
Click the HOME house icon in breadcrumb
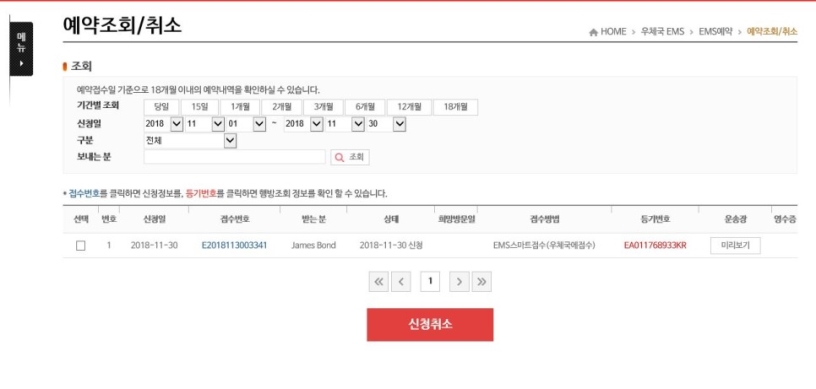coord(593,32)
